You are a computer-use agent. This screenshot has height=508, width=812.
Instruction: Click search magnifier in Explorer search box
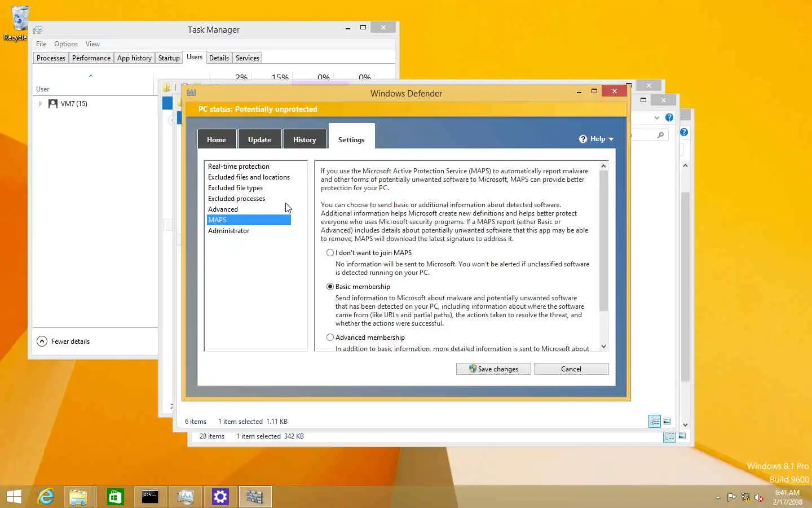click(x=660, y=135)
